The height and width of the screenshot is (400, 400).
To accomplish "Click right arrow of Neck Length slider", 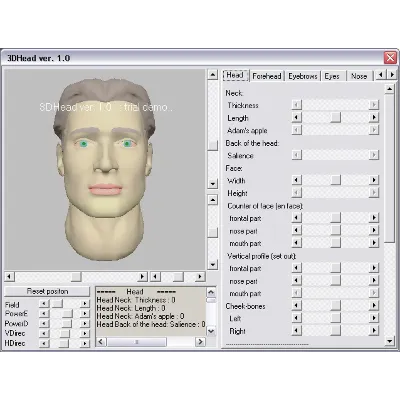I will point(374,117).
